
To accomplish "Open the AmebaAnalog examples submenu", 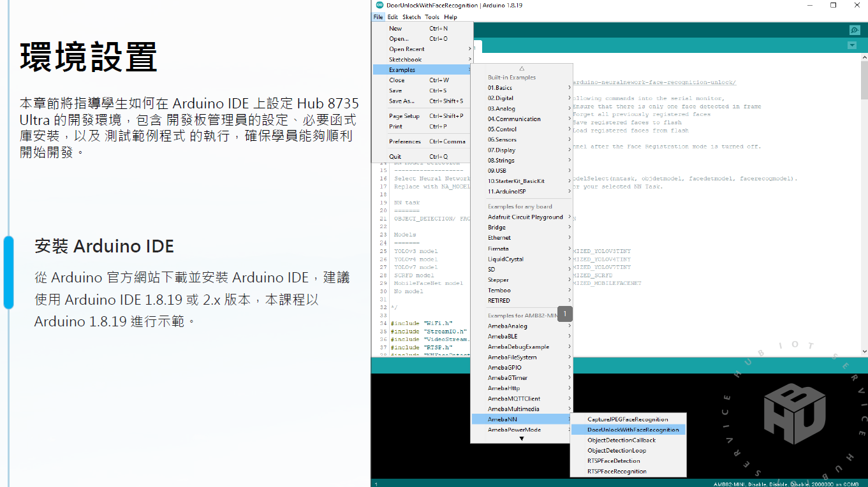I will 522,326.
